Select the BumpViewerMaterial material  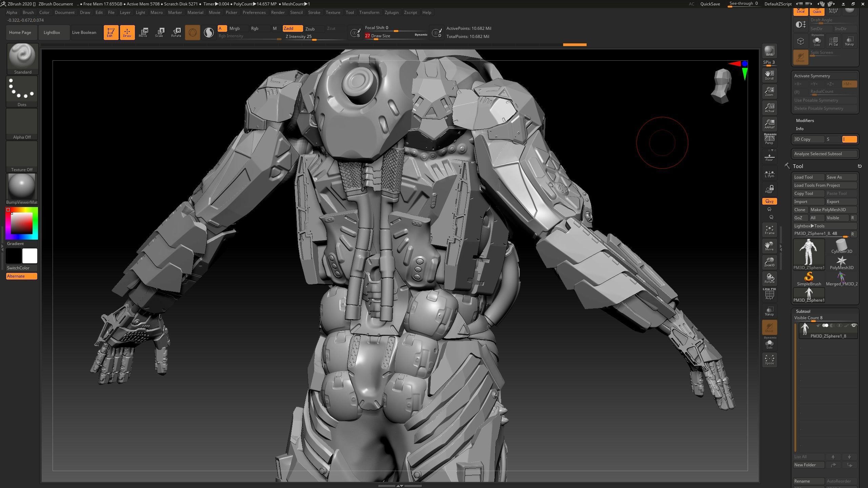(x=22, y=186)
